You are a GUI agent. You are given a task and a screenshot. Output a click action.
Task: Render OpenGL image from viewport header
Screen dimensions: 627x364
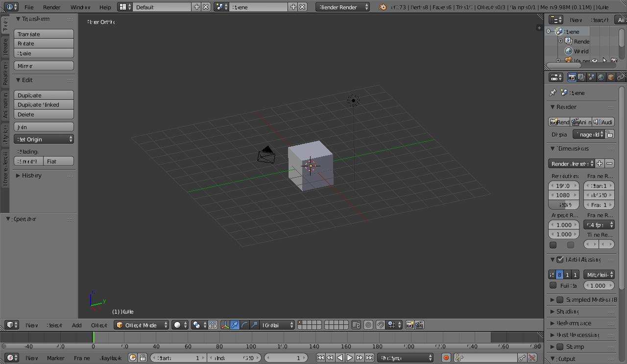(410, 325)
